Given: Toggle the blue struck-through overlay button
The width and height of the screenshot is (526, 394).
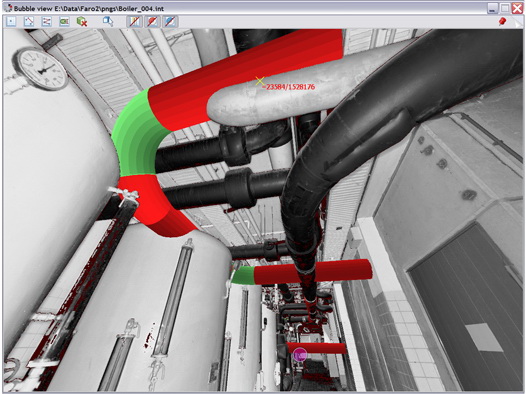Looking at the screenshot, I should (170, 21).
